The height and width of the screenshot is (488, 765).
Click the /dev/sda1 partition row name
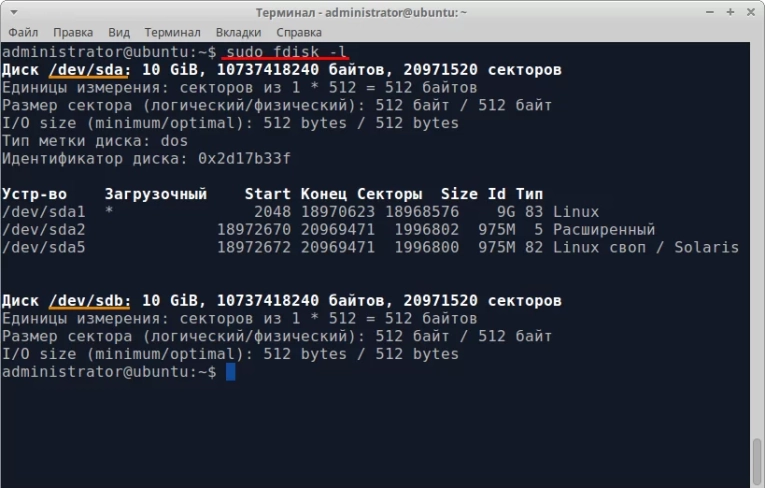(x=43, y=212)
